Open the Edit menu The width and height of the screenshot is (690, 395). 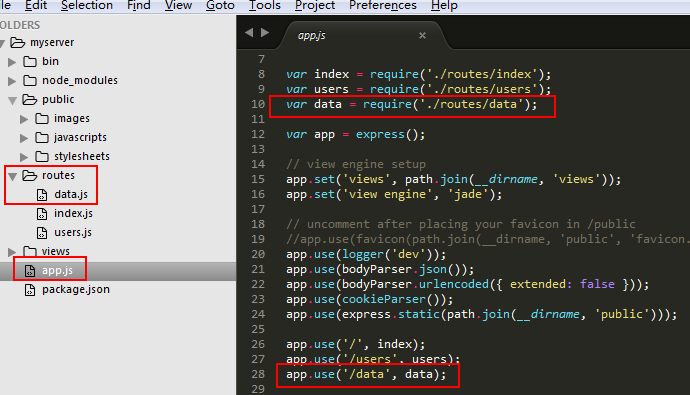[36, 5]
